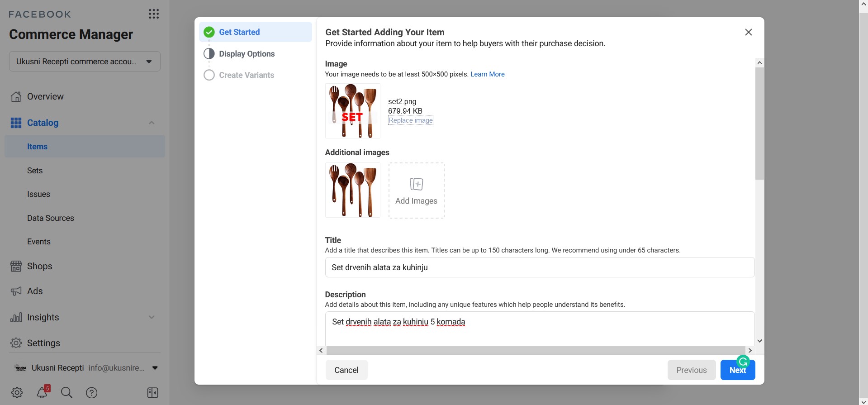Click the Replace image link
Screen dimensions: 868x405
point(410,120)
